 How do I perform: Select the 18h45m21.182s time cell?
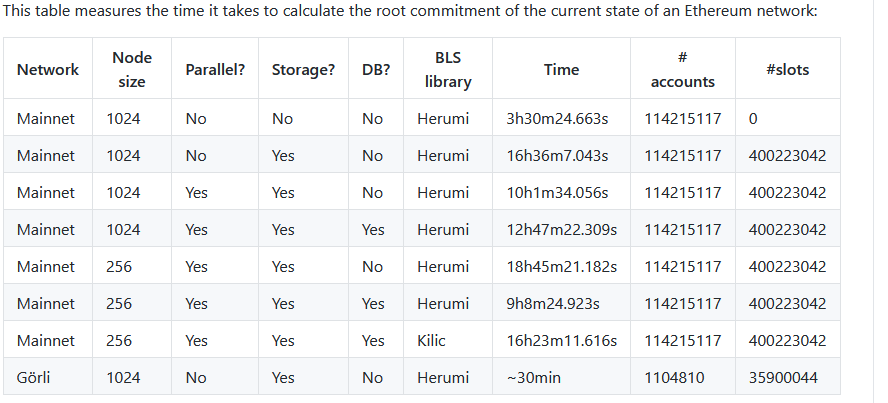click(562, 267)
